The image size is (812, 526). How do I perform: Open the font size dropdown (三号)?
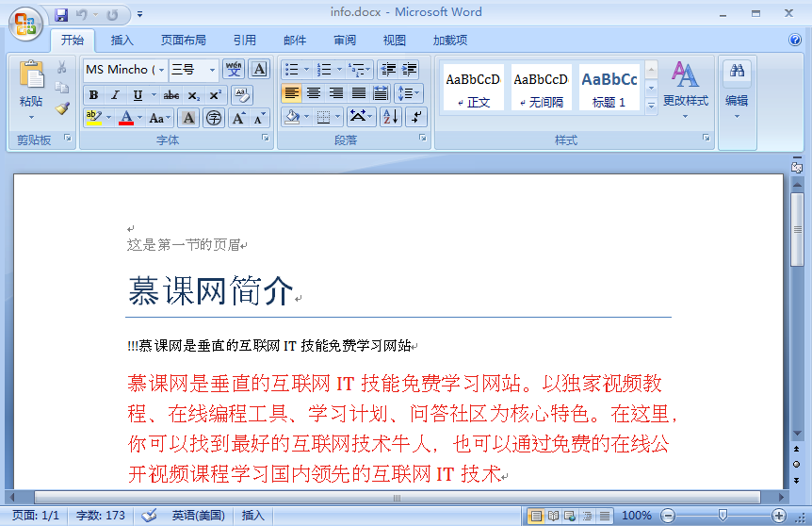click(x=212, y=70)
